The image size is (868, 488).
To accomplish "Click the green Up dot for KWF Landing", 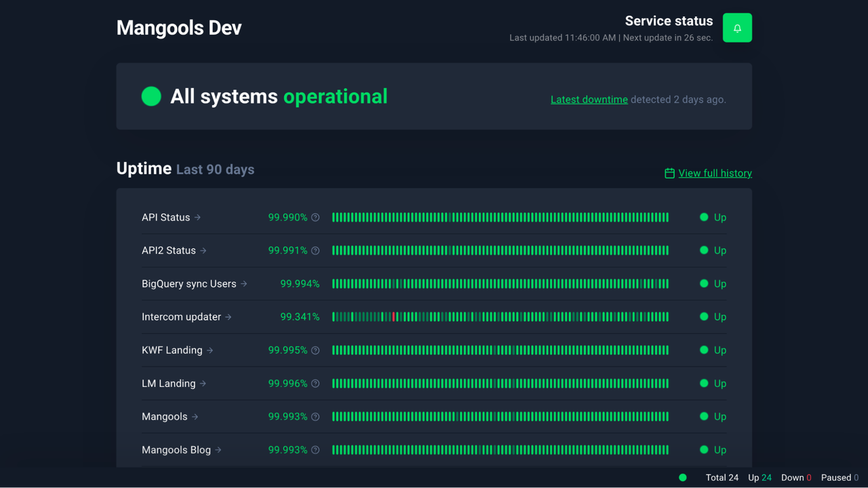I will point(705,350).
